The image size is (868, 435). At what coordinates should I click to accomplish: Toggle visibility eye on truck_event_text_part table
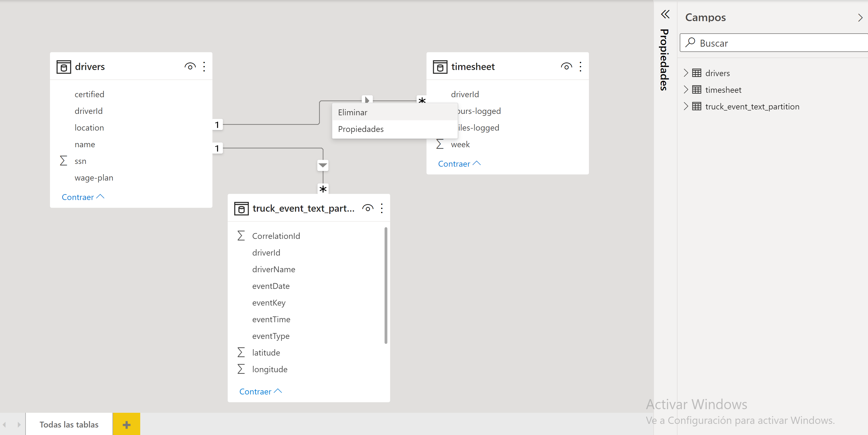coord(368,208)
